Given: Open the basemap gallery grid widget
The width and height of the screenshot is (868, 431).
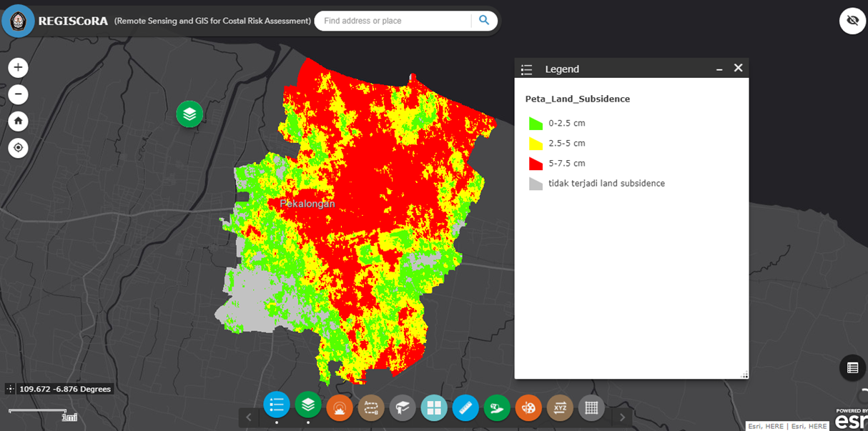Looking at the screenshot, I should (434, 408).
